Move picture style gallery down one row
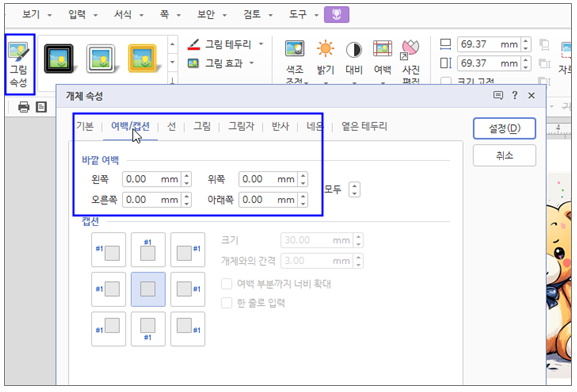The image size is (577, 392). click(172, 62)
